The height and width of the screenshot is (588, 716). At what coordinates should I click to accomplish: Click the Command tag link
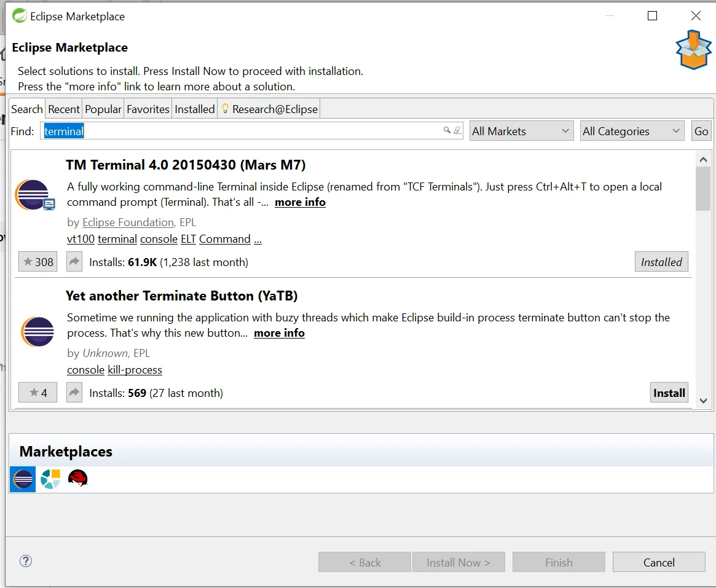225,239
